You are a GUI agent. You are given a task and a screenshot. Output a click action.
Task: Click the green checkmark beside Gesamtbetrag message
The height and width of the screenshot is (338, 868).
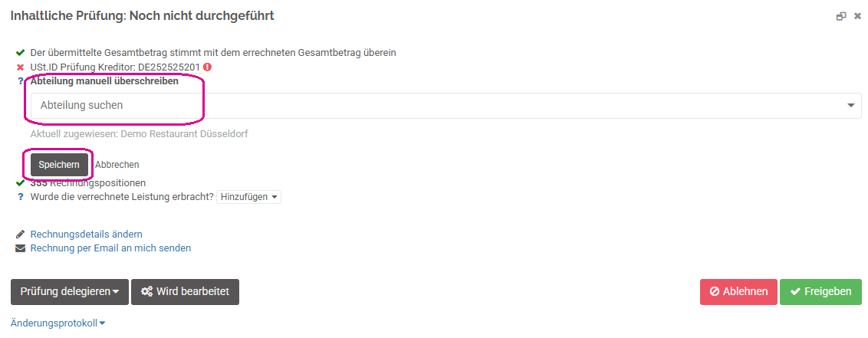pyautogui.click(x=21, y=53)
